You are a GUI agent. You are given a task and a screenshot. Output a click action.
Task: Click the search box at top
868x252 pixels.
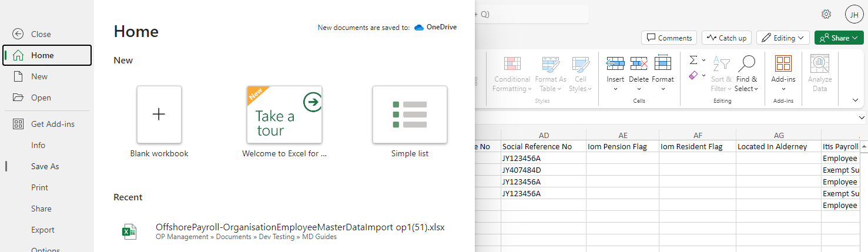[532, 14]
